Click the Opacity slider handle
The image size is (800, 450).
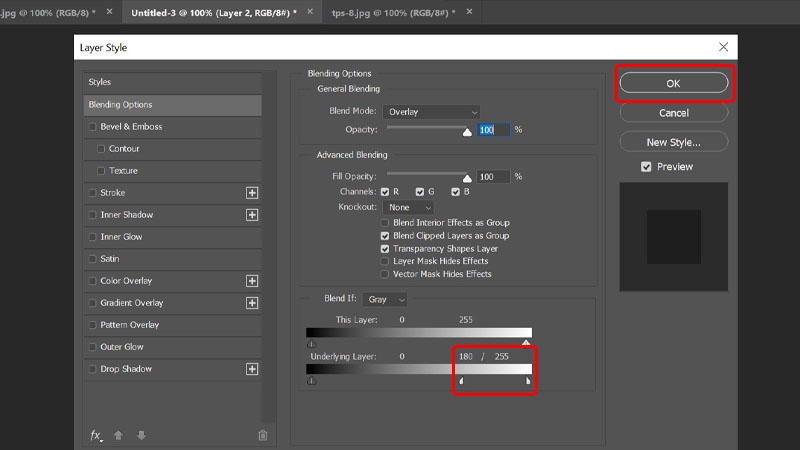467,132
